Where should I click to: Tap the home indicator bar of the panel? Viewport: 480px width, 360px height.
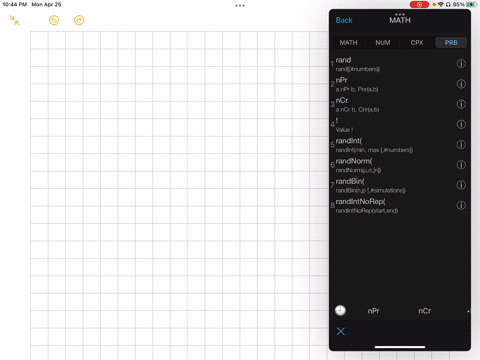[x=400, y=347]
